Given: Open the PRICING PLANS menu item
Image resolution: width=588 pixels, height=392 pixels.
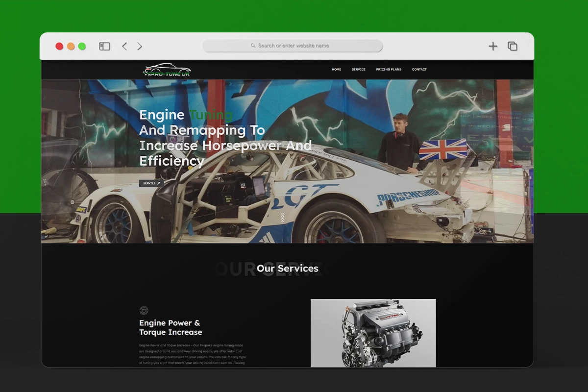Looking at the screenshot, I should (389, 70).
